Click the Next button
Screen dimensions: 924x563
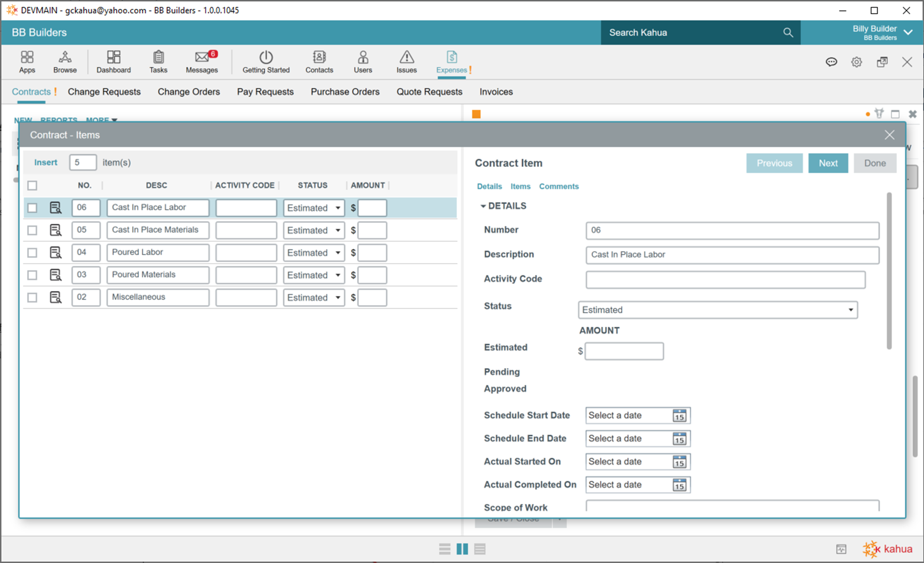tap(828, 163)
